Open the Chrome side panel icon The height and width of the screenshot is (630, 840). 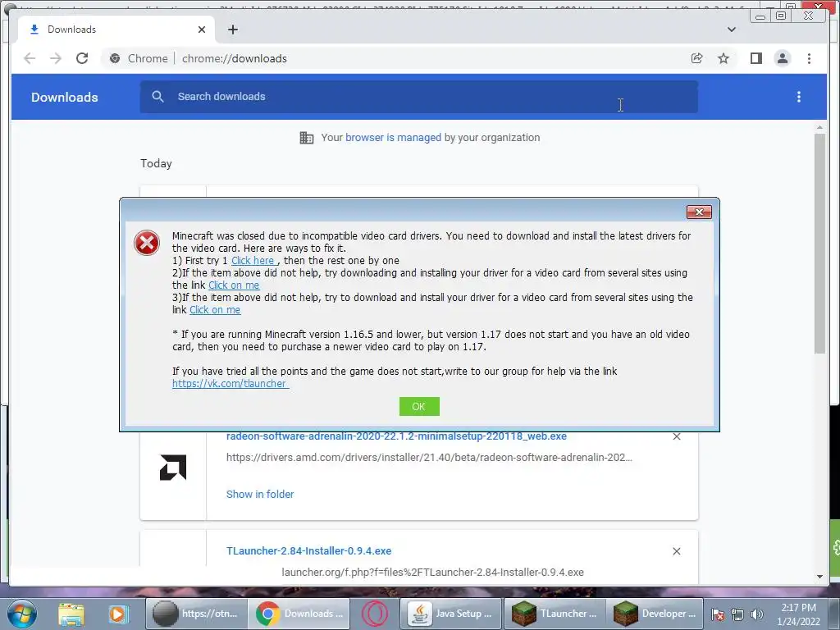(756, 58)
